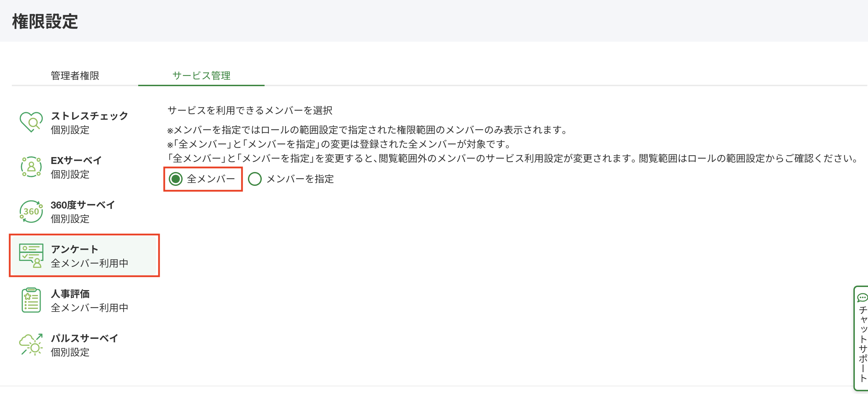This screenshot has width=868, height=394.
Task: Click the アンケート questionnaire icon
Action: pos(31,256)
